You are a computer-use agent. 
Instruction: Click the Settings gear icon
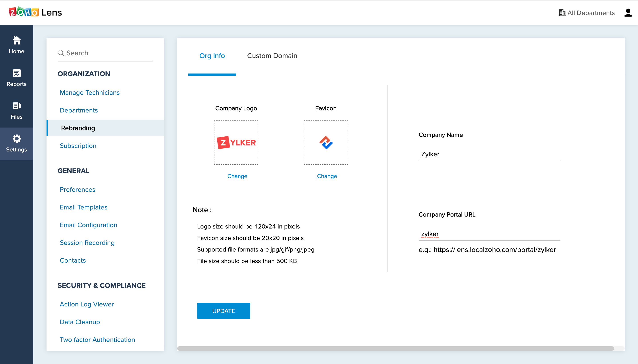[x=17, y=139]
